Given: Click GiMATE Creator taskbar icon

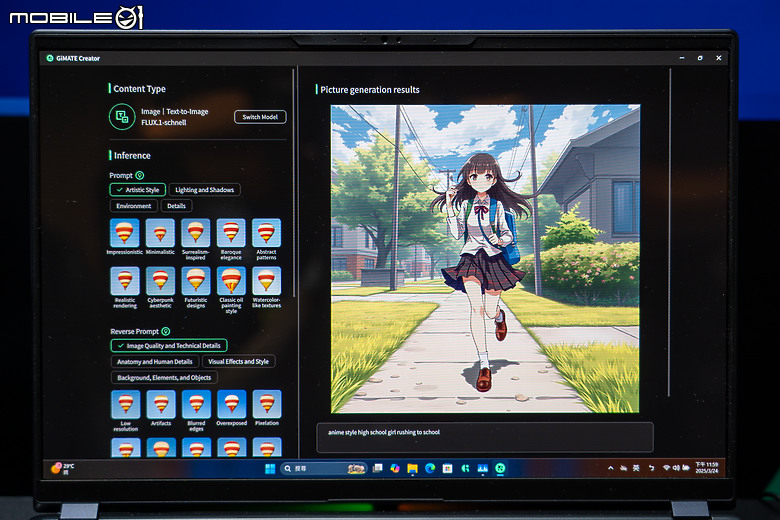Looking at the screenshot, I should click(x=500, y=468).
